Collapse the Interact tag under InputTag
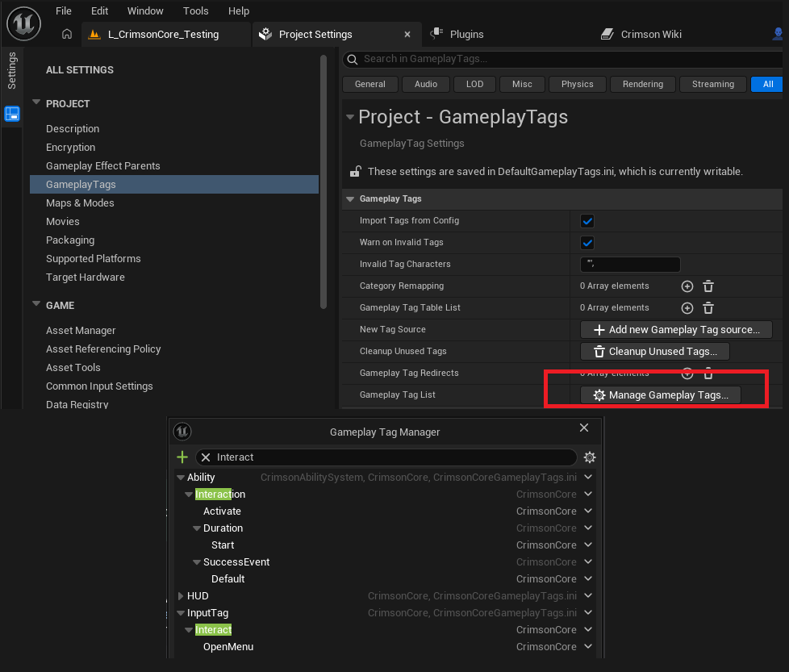 point(189,630)
